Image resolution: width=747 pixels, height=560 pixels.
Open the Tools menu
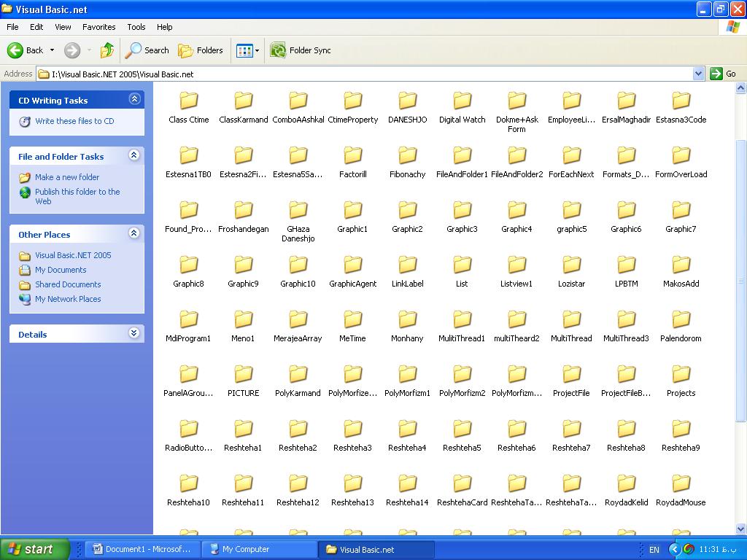point(136,27)
